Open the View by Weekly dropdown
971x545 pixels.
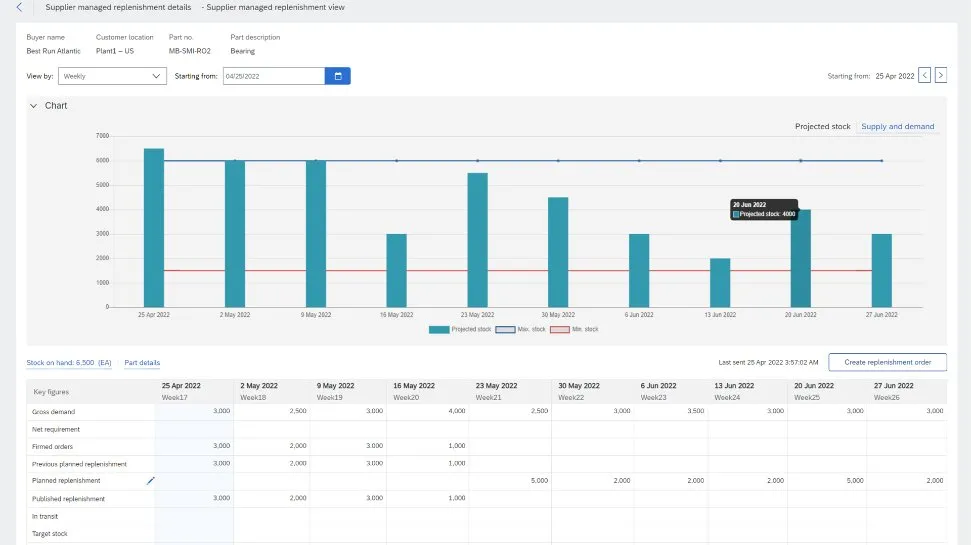(x=112, y=76)
